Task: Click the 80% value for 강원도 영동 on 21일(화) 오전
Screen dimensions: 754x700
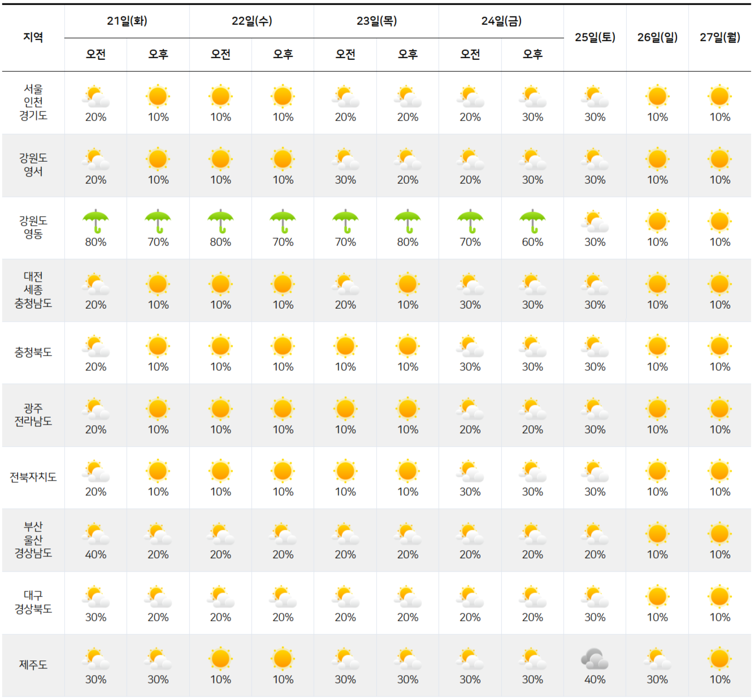Action: (x=96, y=242)
